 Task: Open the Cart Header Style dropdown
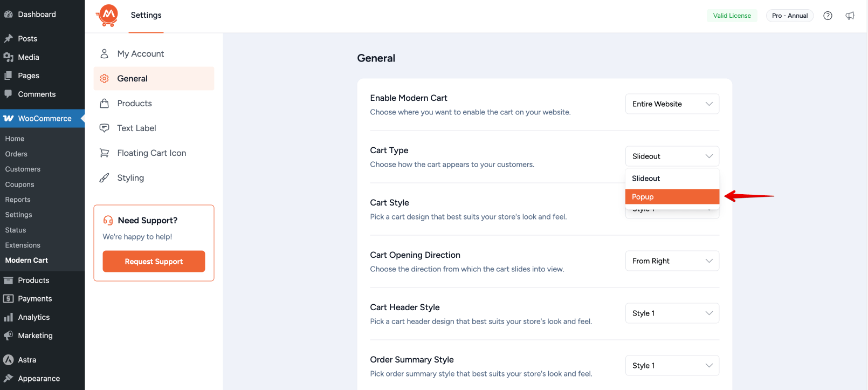[672, 313]
